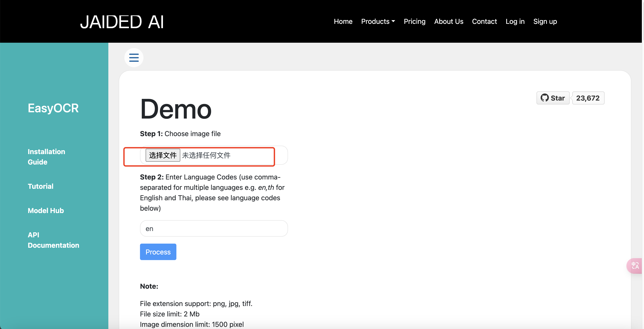
Task: Click the EasyOCR sidebar title
Action: [x=53, y=108]
